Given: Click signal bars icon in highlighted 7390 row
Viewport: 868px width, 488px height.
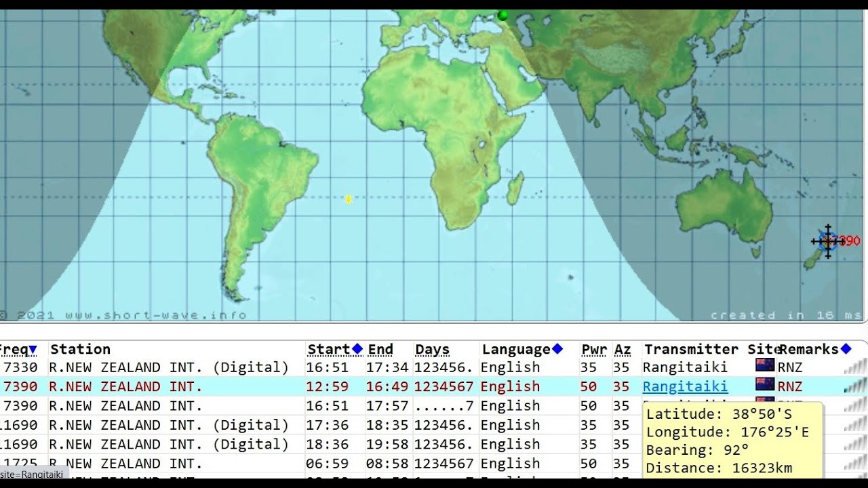Looking at the screenshot, I should coord(856,386).
